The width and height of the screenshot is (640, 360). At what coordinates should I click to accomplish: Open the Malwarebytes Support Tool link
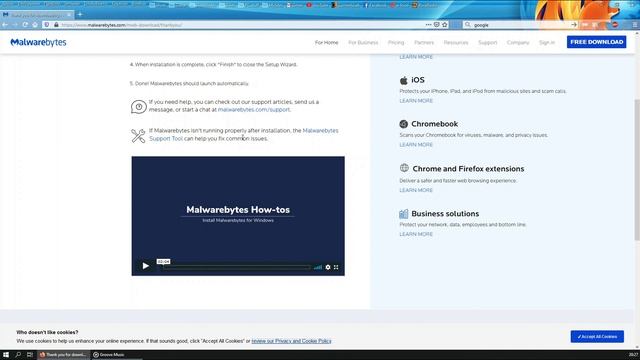click(x=244, y=135)
